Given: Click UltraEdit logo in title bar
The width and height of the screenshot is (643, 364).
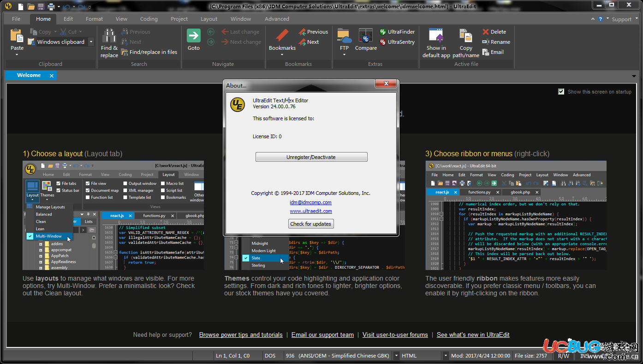Looking at the screenshot, I should click(8, 6).
